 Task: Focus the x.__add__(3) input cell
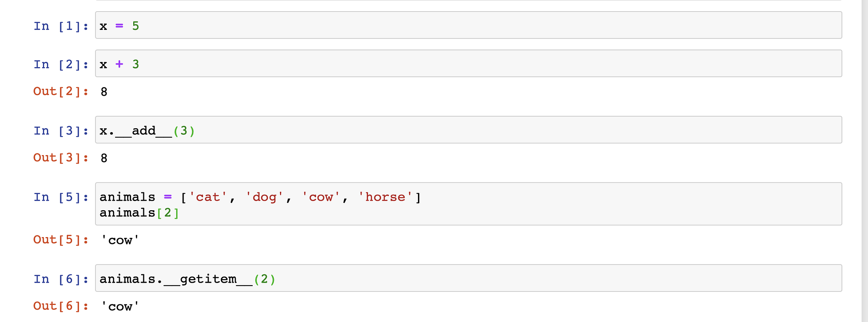point(468,130)
